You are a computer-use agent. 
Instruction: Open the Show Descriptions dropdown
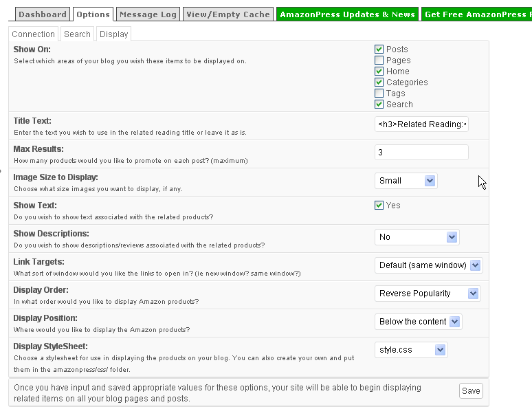[x=417, y=237]
